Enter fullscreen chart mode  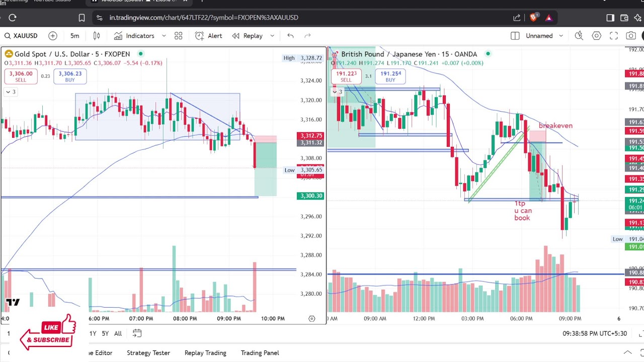click(614, 36)
